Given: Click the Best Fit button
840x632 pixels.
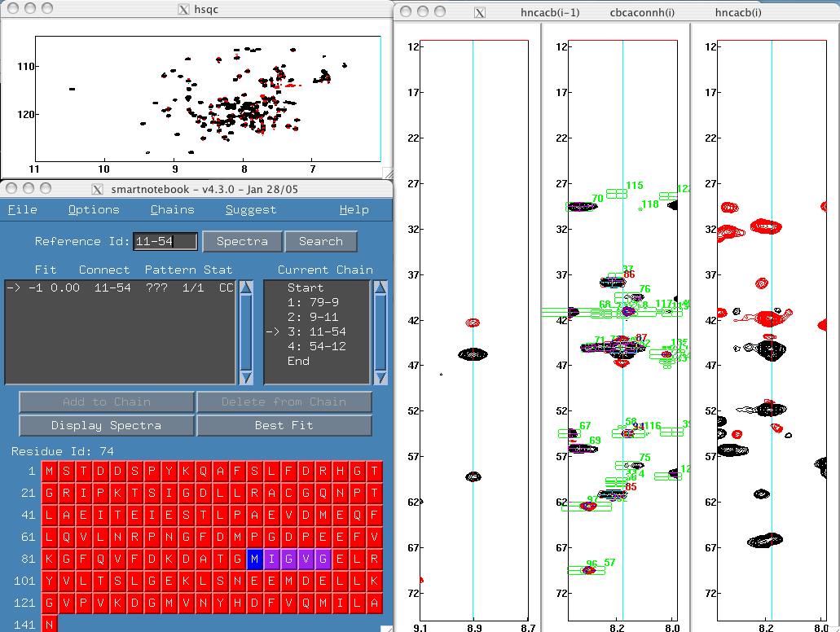Looking at the screenshot, I should (284, 425).
